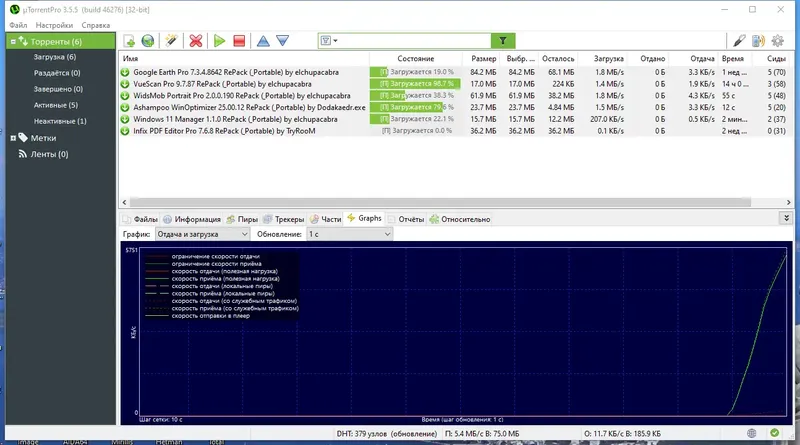Click Ashampoo progress bar at 79.6 %
The image size is (800, 445).
coord(415,108)
